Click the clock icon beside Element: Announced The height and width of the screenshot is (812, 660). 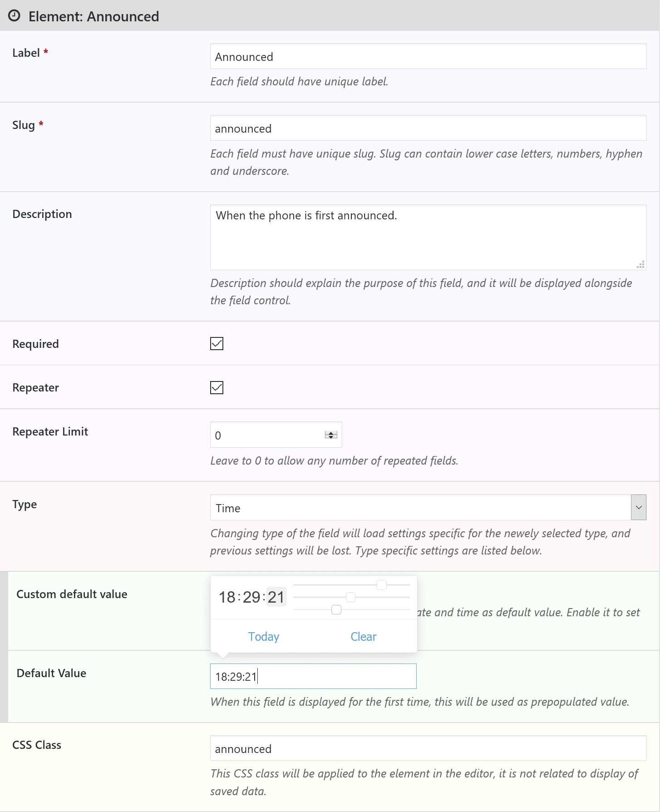coord(15,16)
